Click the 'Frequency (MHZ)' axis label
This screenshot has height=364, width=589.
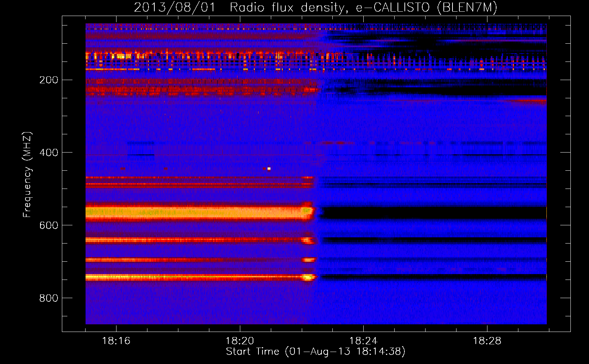pyautogui.click(x=27, y=174)
